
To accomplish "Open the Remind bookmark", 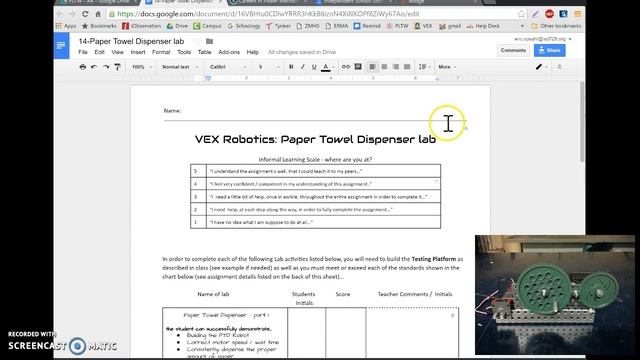I will pyautogui.click(x=367, y=26).
